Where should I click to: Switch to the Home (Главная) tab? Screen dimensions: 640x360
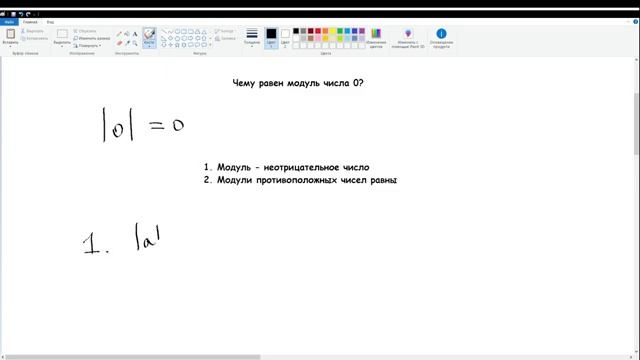(30, 22)
